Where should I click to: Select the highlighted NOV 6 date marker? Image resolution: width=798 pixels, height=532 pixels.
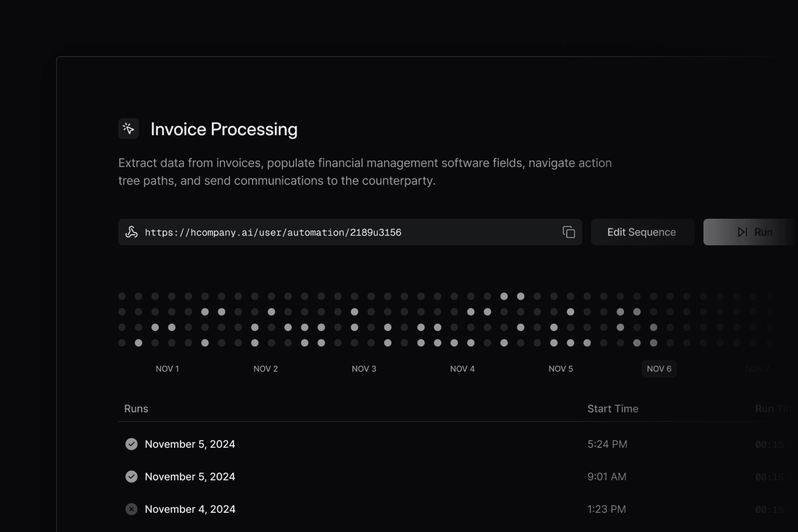(659, 369)
